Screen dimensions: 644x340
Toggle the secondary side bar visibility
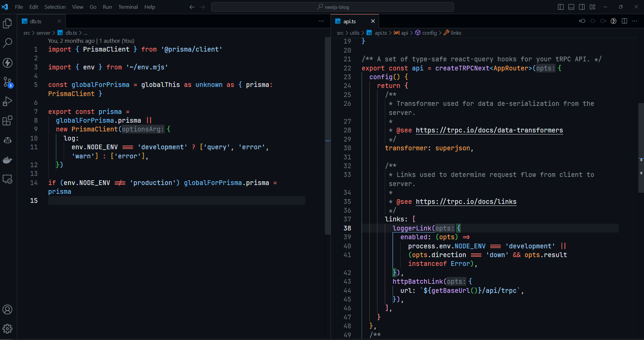pos(582,7)
